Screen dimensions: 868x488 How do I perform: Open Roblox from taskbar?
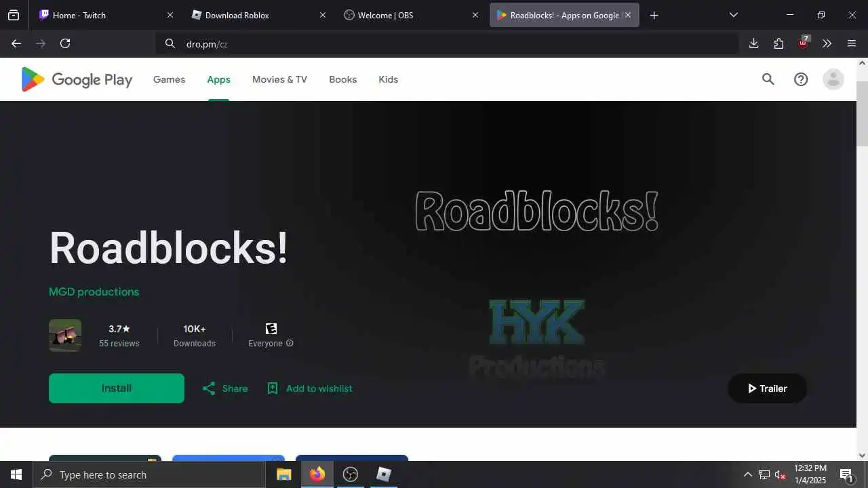point(383,474)
